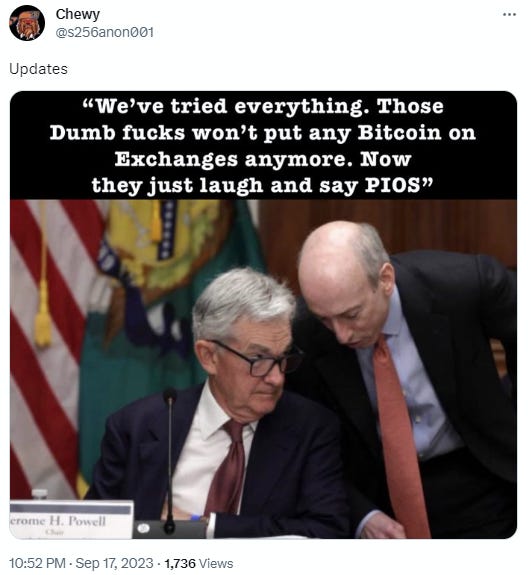The image size is (531, 575).
Task: Click the round button on microphone base
Action: (144, 528)
